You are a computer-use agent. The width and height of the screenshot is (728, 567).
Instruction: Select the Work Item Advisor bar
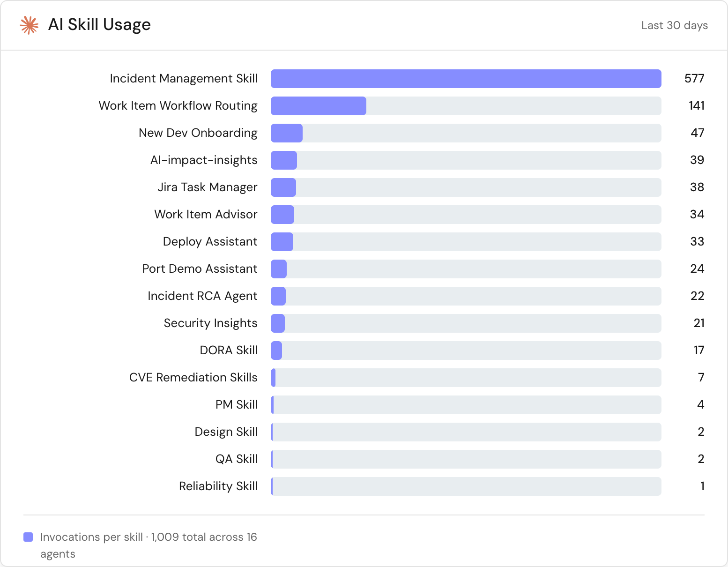coord(282,215)
